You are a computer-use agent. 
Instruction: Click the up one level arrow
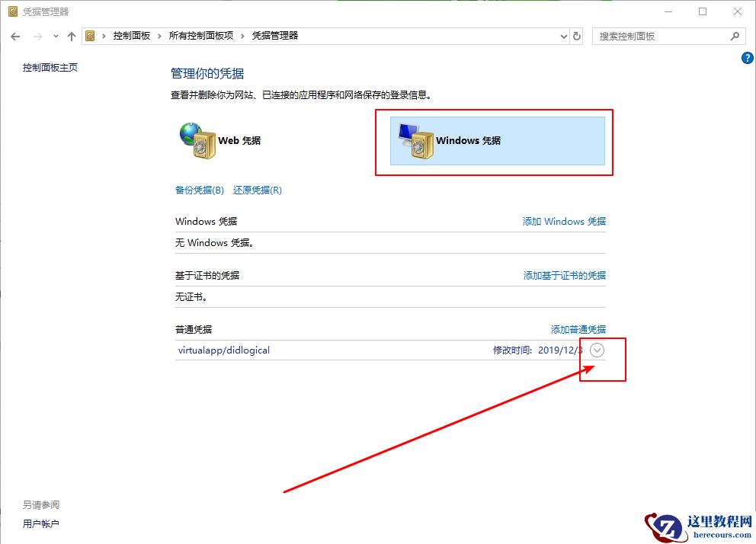pyautogui.click(x=71, y=35)
